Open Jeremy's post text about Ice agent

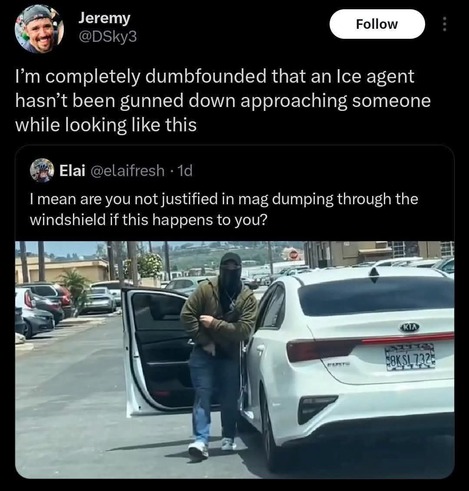click(x=223, y=100)
